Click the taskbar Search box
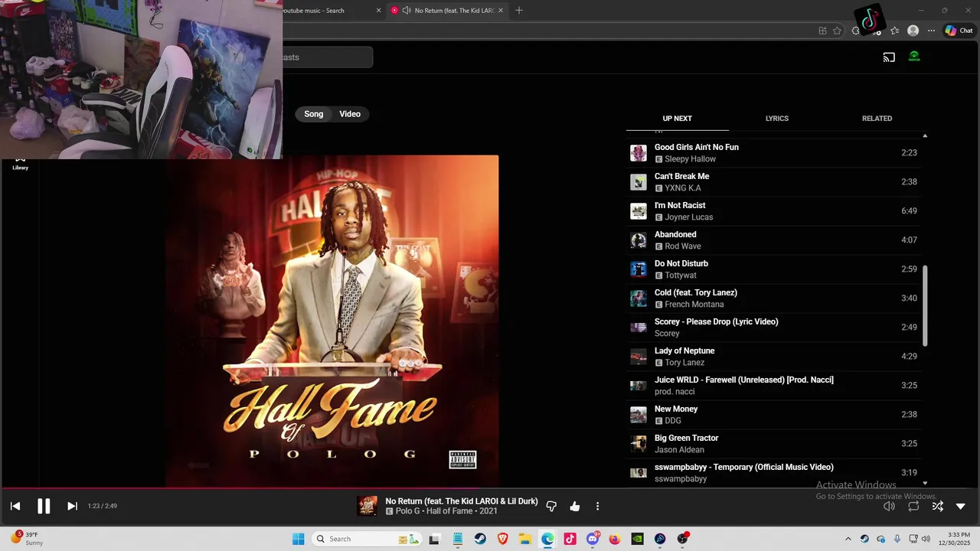The image size is (980, 551). tap(367, 539)
